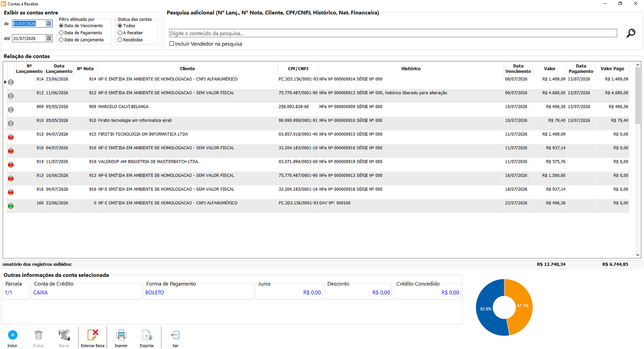Sort by Data Lançamento column header
This screenshot has width=644, height=349.
tap(59, 69)
